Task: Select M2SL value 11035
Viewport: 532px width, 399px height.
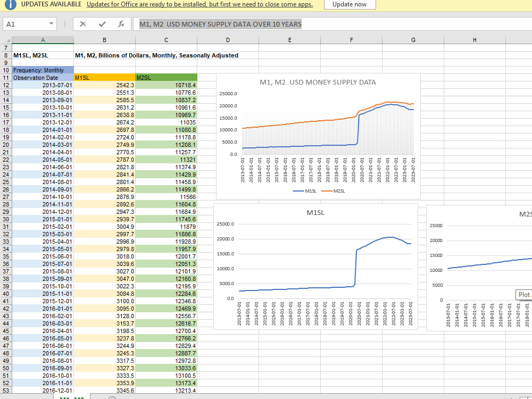Action: tap(166, 122)
